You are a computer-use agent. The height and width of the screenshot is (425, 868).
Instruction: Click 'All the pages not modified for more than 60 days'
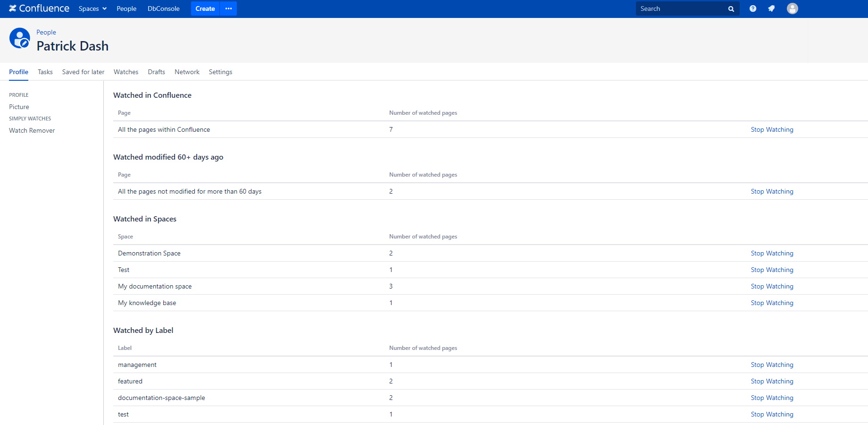[x=190, y=191]
